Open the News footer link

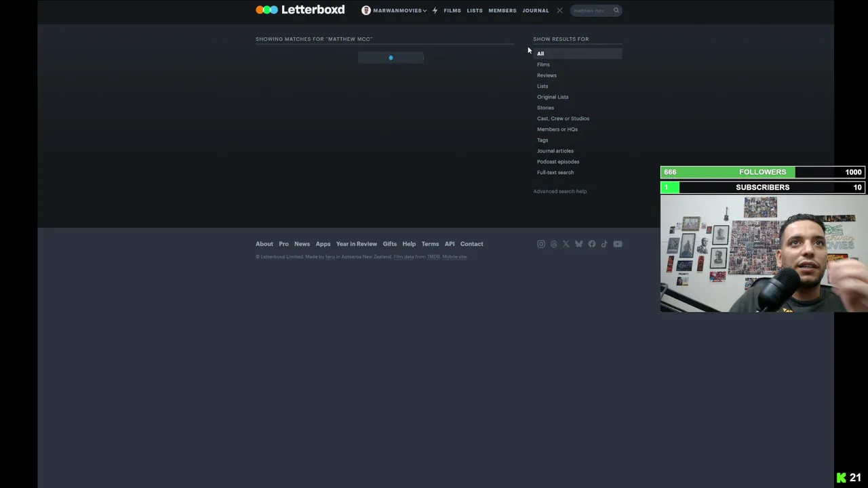tap(302, 244)
